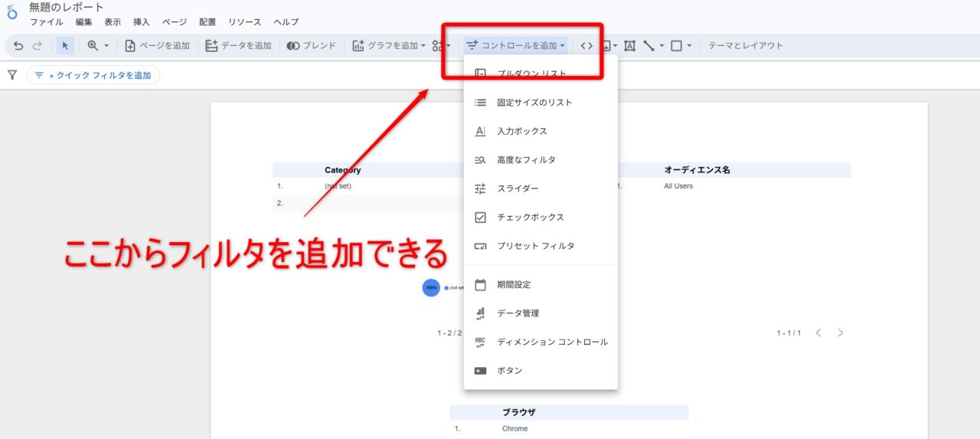The image size is (980, 439).
Task: Select 期間設定 from the menu
Action: click(x=513, y=285)
